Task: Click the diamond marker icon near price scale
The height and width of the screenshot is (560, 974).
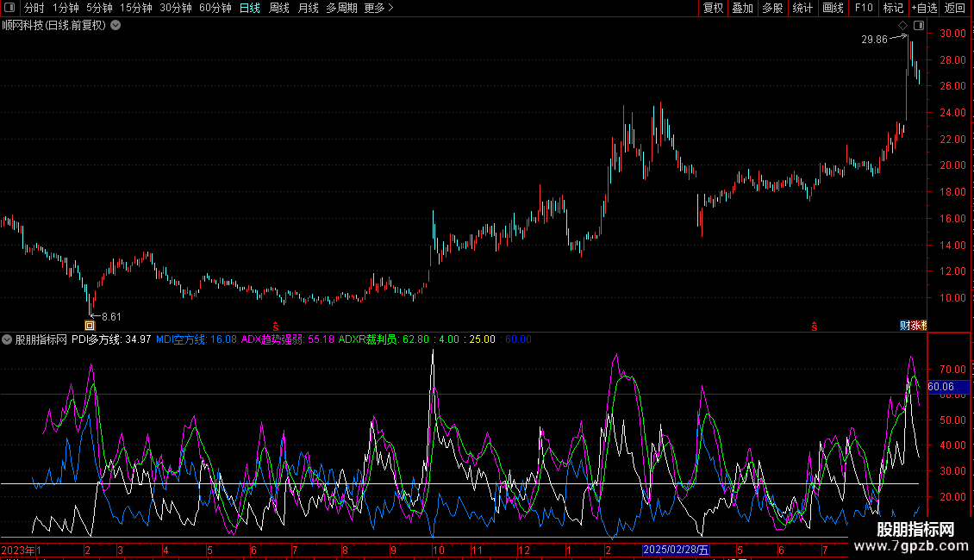Action: coord(902,26)
